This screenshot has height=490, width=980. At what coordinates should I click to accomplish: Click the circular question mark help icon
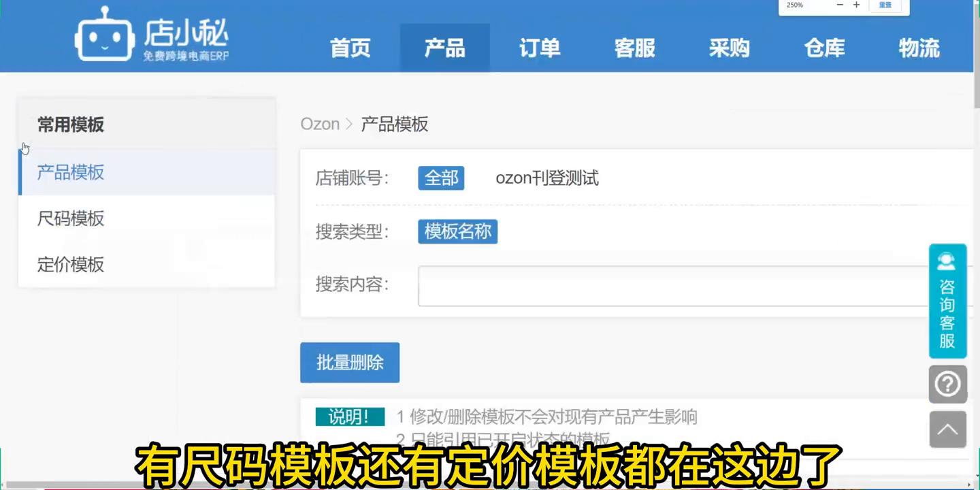pyautogui.click(x=947, y=384)
